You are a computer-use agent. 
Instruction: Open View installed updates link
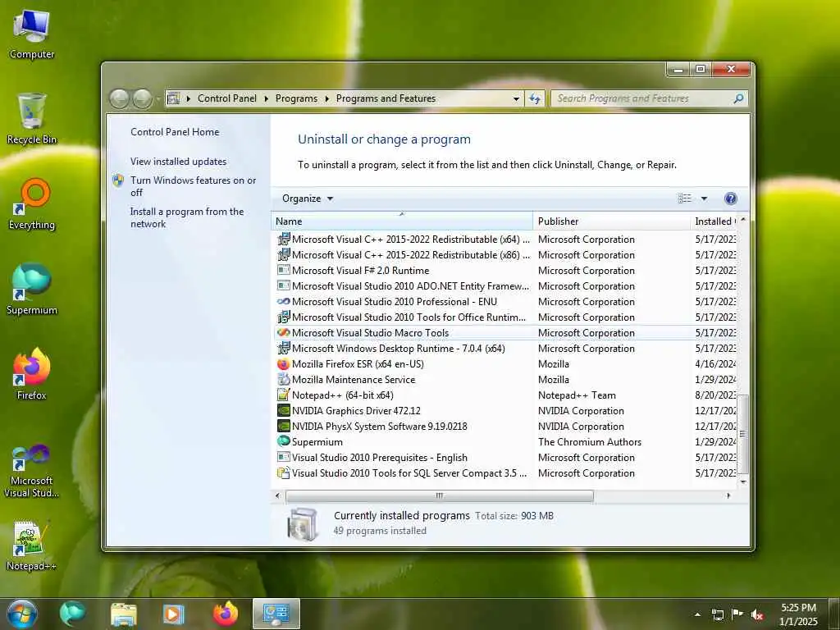pos(178,162)
